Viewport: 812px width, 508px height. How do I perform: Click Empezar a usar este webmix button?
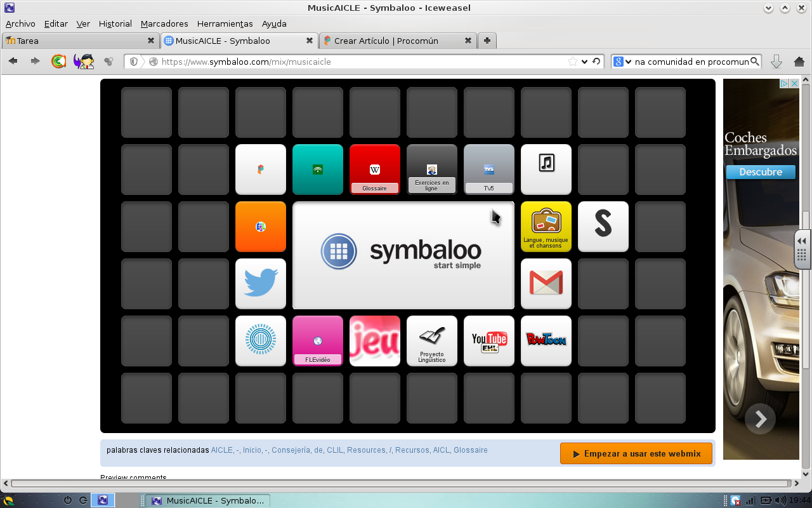coord(636,454)
